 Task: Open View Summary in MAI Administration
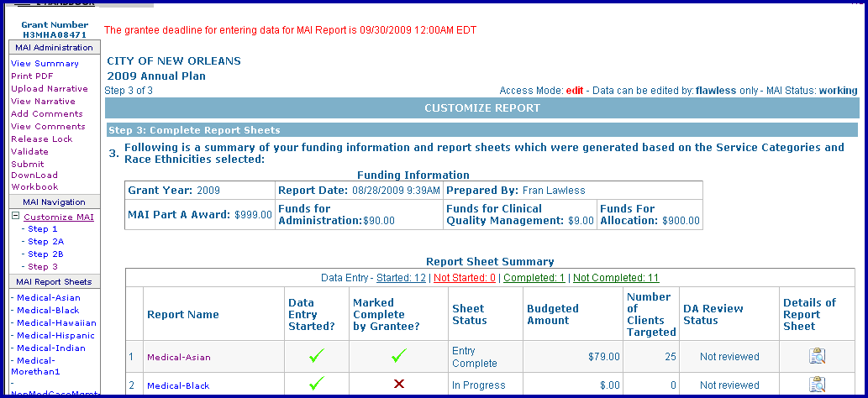pyautogui.click(x=45, y=64)
